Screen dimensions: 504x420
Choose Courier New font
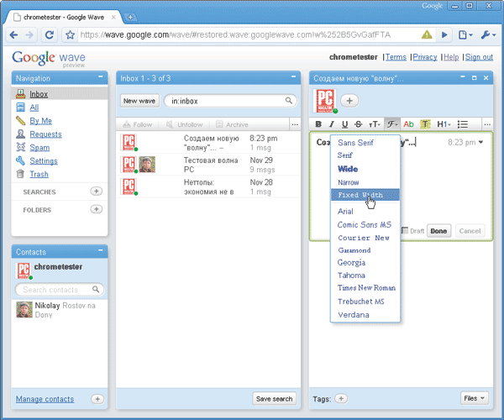click(365, 238)
